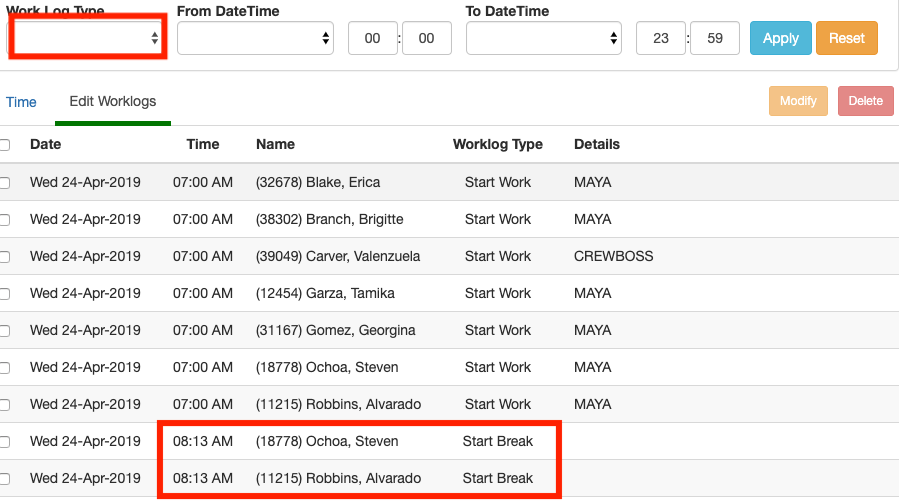Click the To DateTime hour field showing 23

point(661,39)
